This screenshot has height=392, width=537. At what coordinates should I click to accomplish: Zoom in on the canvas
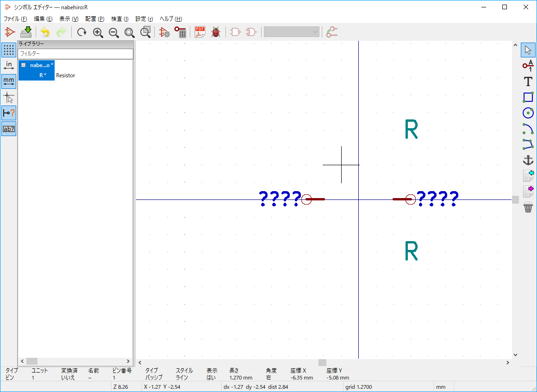pos(98,32)
